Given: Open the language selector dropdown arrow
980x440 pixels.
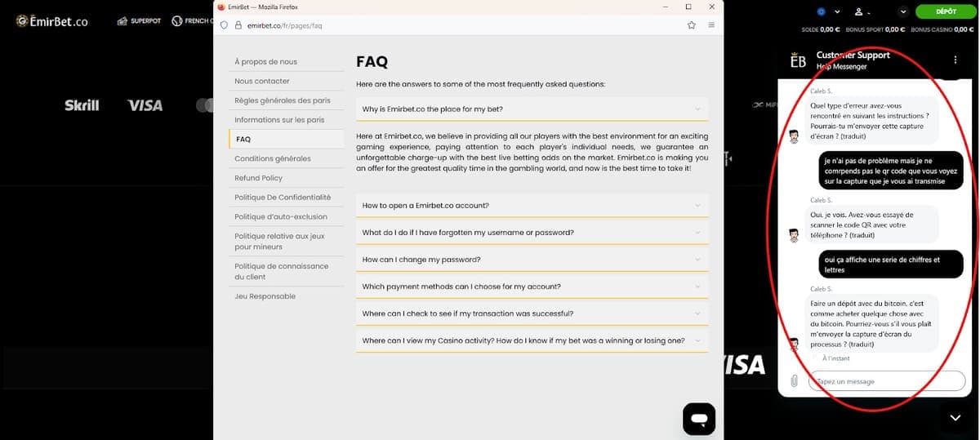Looking at the screenshot, I should pyautogui.click(x=837, y=12).
